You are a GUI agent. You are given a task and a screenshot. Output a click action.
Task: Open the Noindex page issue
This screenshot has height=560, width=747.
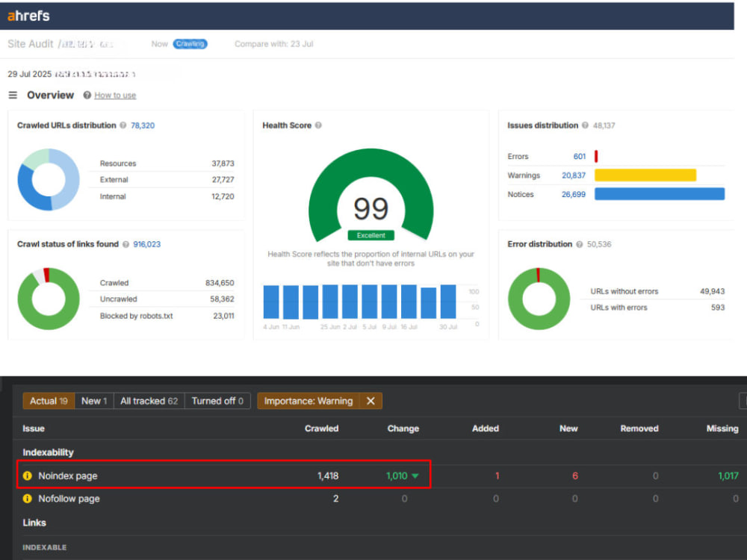point(68,476)
